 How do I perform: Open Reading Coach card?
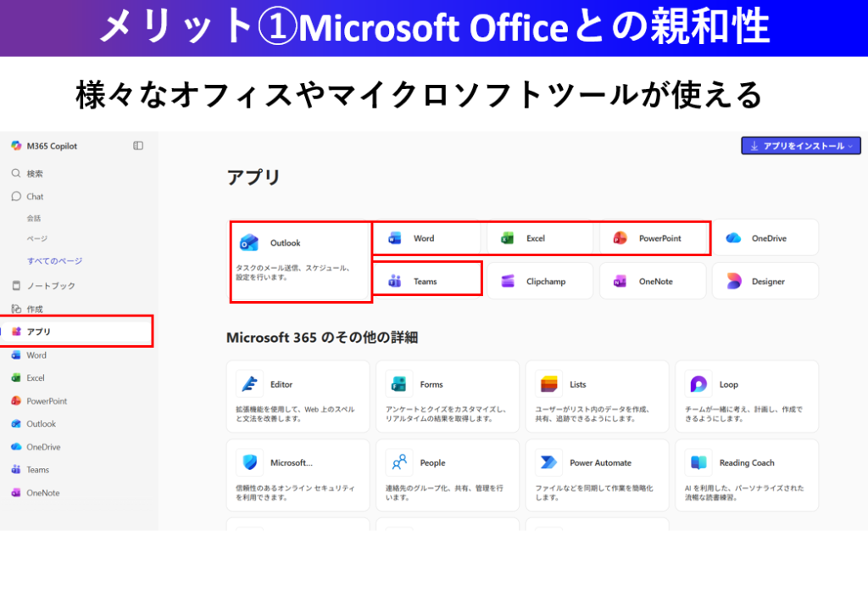[746, 463]
